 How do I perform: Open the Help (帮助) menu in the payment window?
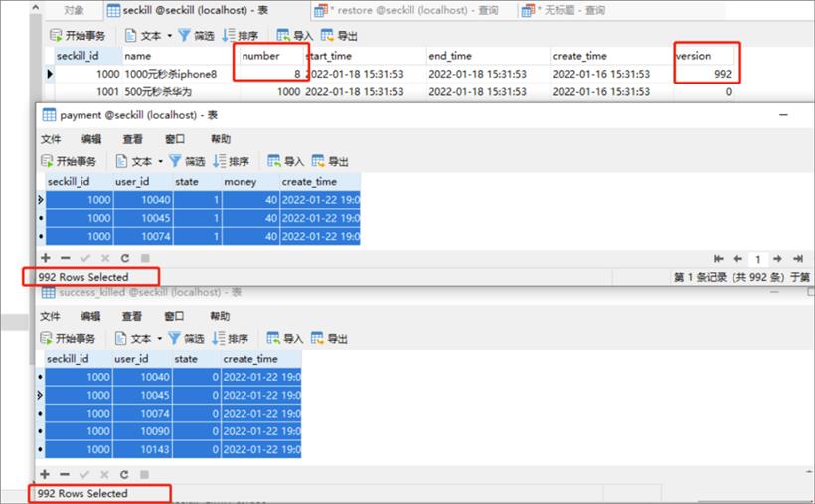point(221,139)
